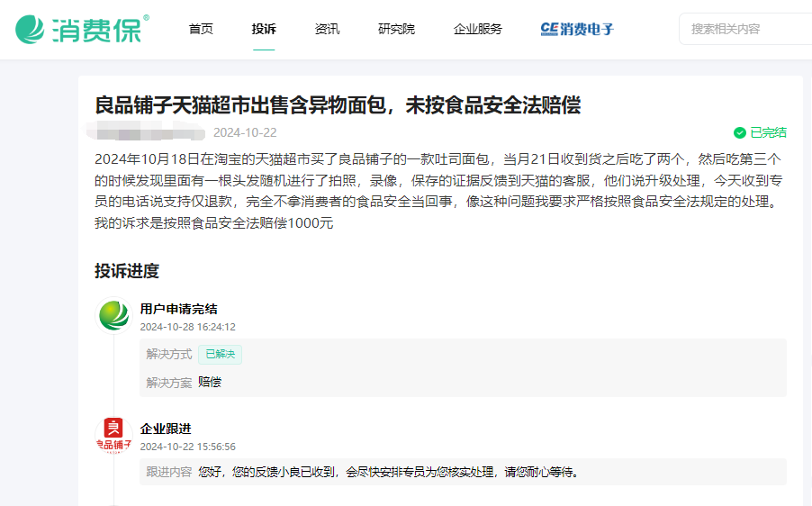Click the green 消费保 avatar beside 用户申请完结
Screen dimensions: 812x506
[114, 315]
